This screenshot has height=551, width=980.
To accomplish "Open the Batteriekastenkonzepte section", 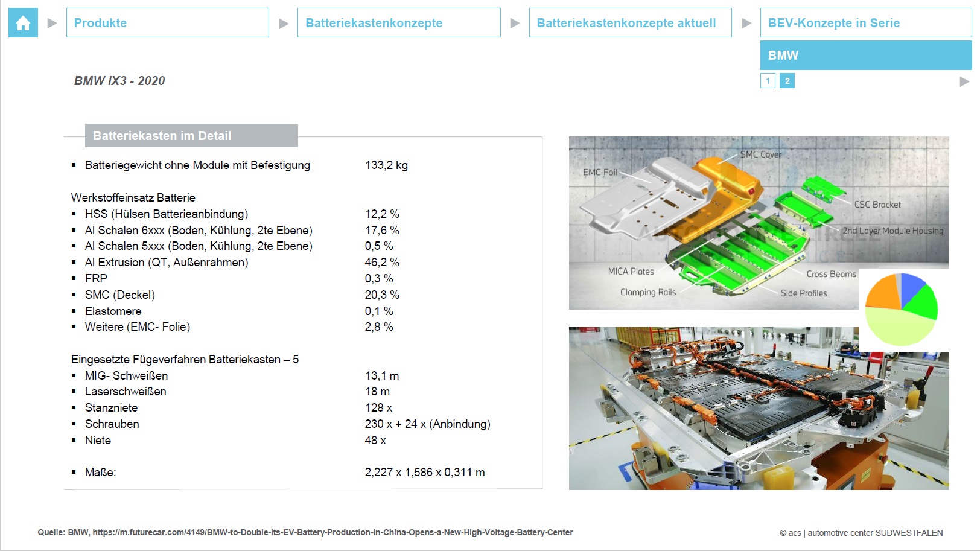I will [x=398, y=23].
